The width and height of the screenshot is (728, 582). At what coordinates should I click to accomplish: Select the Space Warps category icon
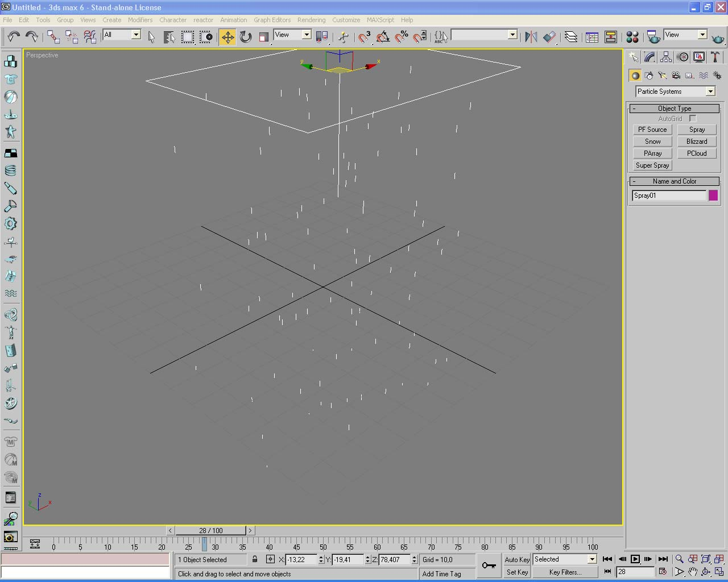tap(704, 75)
